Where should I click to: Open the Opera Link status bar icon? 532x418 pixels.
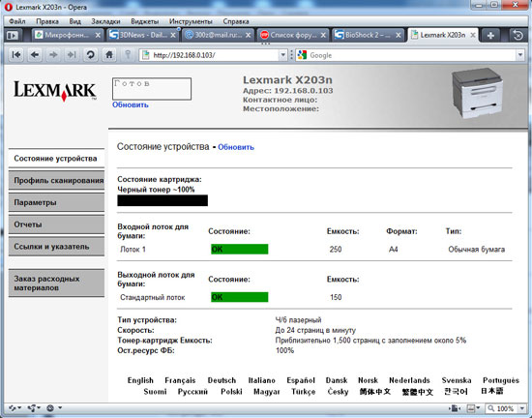pos(15,408)
